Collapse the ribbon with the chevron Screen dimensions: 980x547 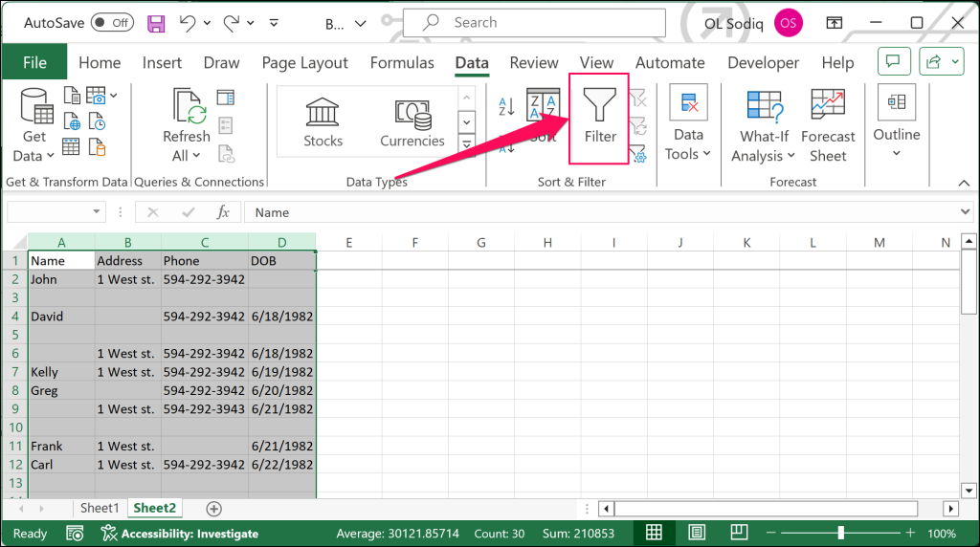[964, 183]
